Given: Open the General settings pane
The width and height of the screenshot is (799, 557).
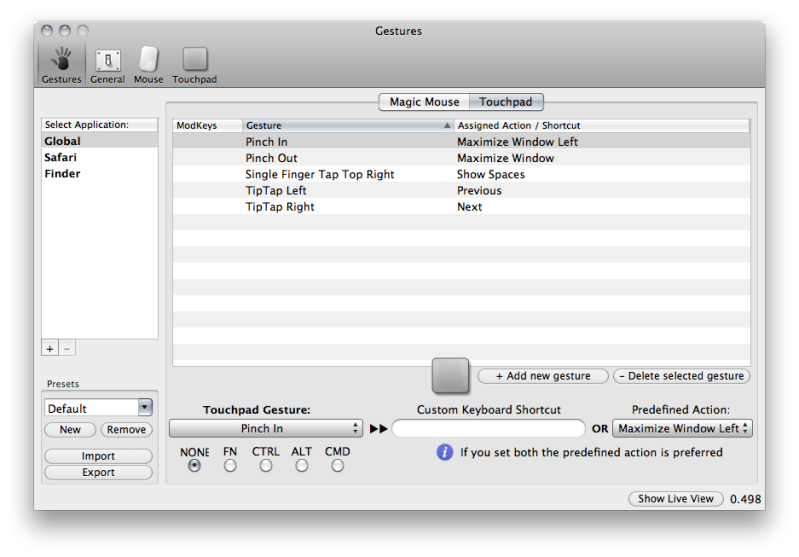Looking at the screenshot, I should pos(108,65).
